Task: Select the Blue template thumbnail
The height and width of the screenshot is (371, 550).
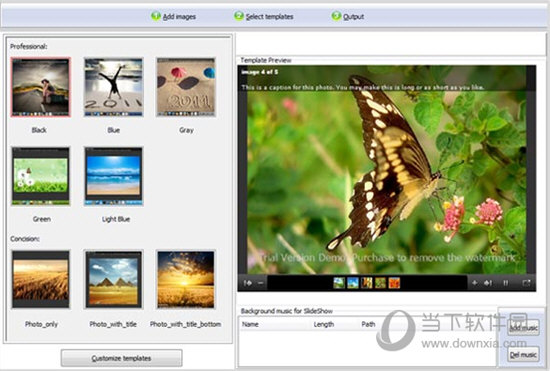Action: pyautogui.click(x=113, y=87)
